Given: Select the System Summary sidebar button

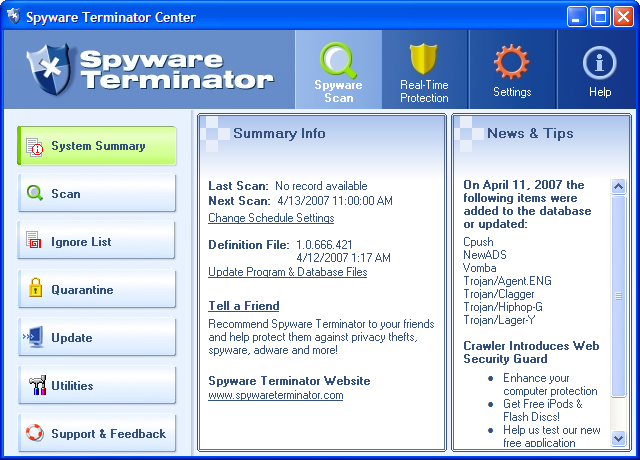Looking at the screenshot, I should tap(97, 146).
